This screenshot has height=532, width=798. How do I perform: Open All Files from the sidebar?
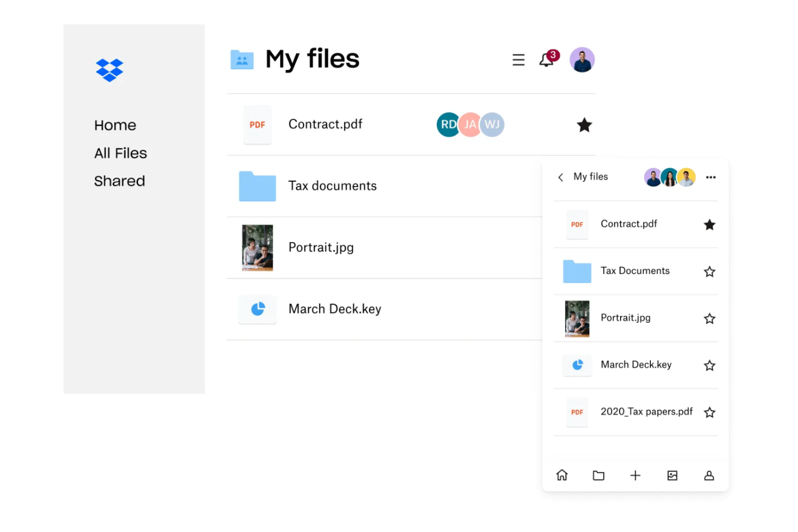(x=120, y=153)
